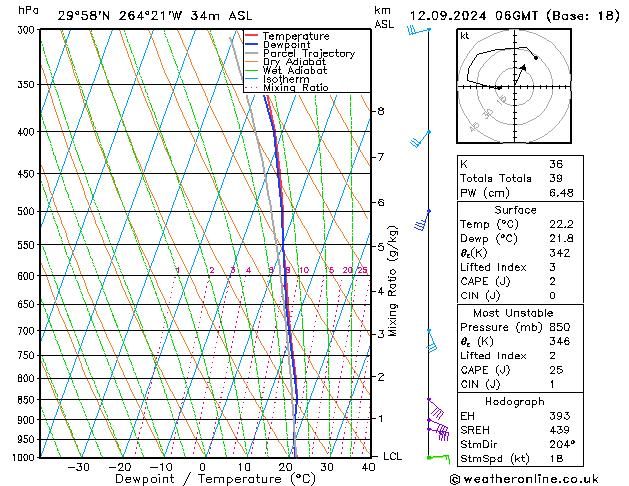Click the 5 km altitude tick label
Image resolution: width=629 pixels, height=486 pixels.
[x=381, y=247]
